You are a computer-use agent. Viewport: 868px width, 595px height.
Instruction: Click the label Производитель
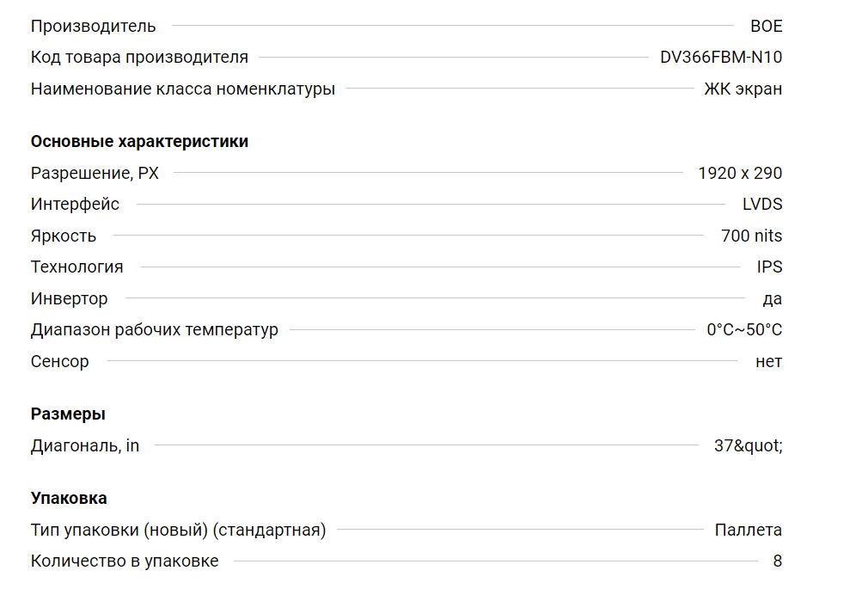(93, 26)
